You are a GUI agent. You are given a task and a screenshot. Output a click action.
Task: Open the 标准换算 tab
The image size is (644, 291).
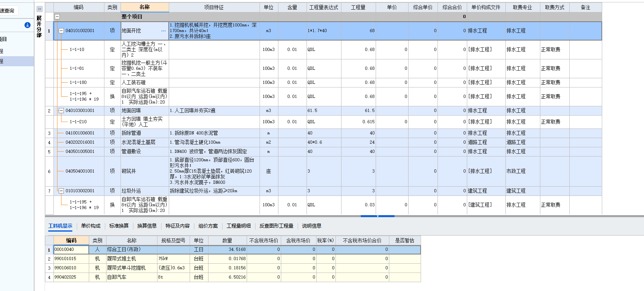click(x=119, y=226)
